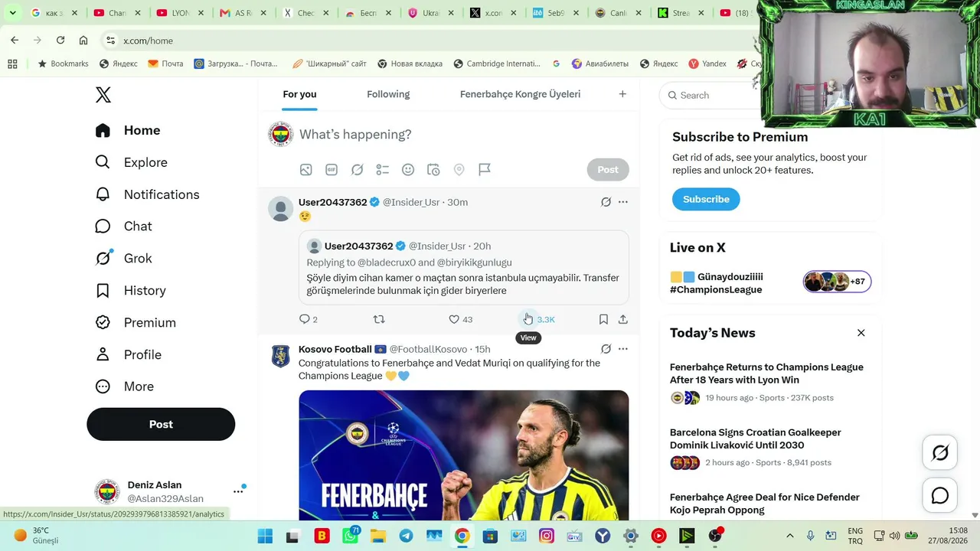980x551 pixels.
Task: Ask Grok about the Kosovo Football post
Action: click(606, 349)
